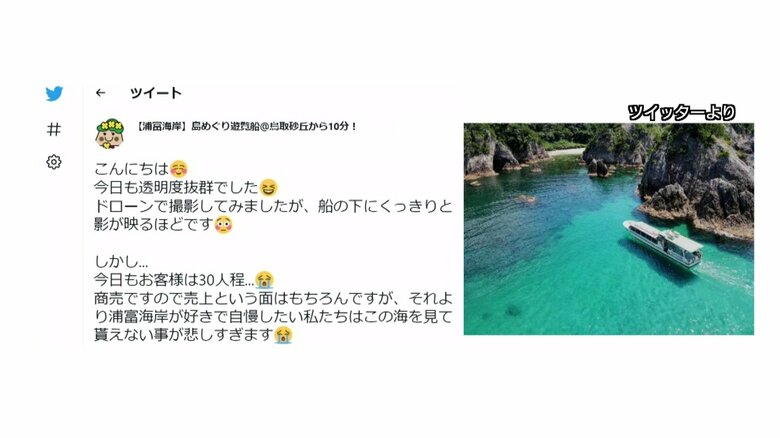
Task: Open the hashtag Explore icon
Action: pos(54,130)
